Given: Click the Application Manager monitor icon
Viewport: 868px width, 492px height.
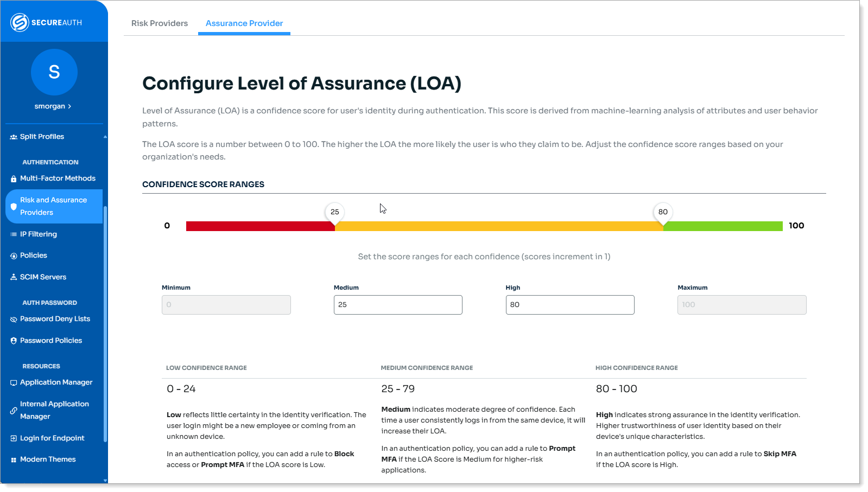Looking at the screenshot, I should (14, 383).
